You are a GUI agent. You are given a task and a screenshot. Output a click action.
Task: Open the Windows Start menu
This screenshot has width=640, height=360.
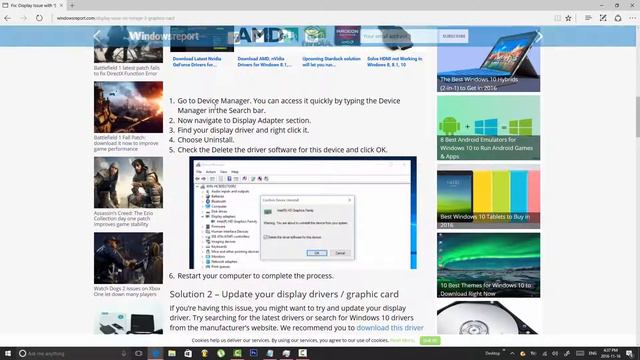tap(7, 353)
